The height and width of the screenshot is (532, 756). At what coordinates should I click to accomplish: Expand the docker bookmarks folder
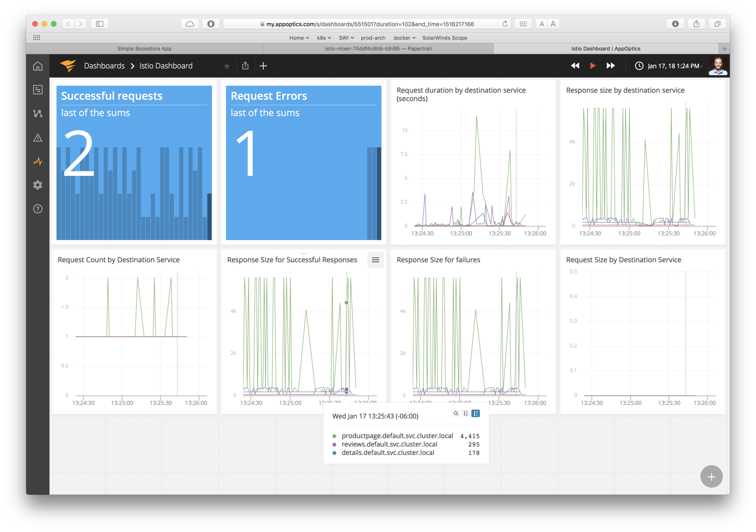coord(404,38)
